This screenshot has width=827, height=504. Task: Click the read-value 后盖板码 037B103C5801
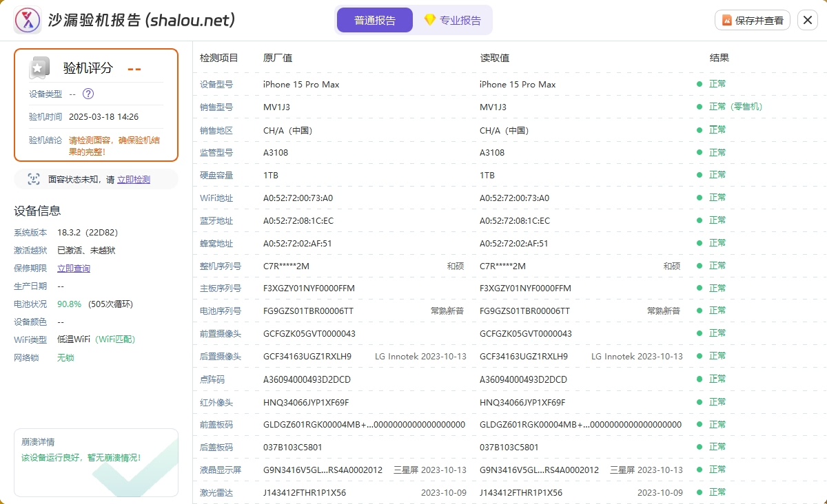[509, 447]
